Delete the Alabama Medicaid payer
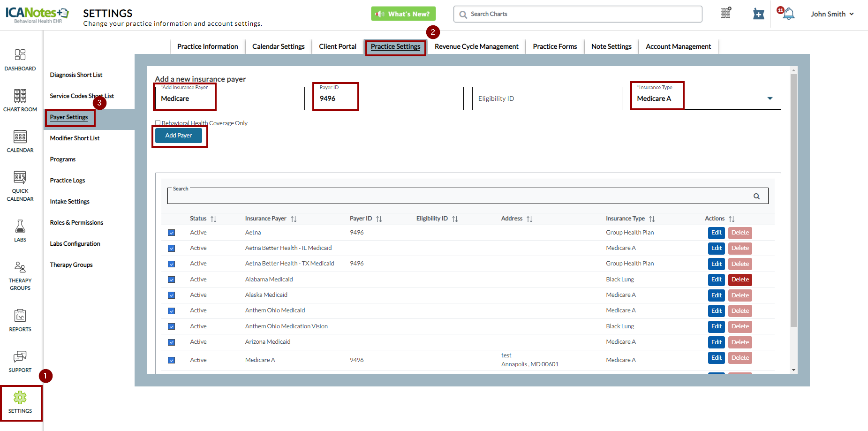This screenshot has height=431, width=868. click(740, 280)
